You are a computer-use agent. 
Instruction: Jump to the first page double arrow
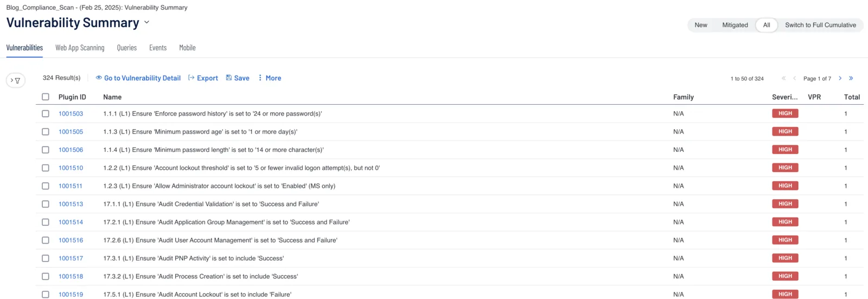pos(784,78)
